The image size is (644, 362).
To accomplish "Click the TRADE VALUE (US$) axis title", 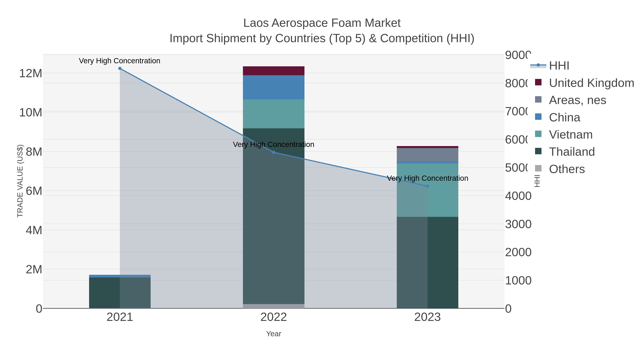I will [x=20, y=181].
